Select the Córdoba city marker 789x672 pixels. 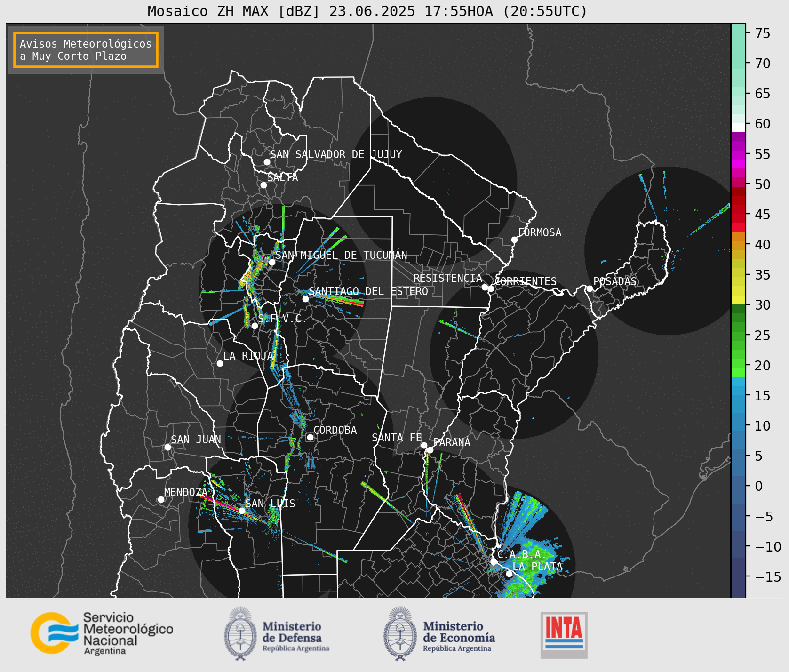[x=310, y=437]
